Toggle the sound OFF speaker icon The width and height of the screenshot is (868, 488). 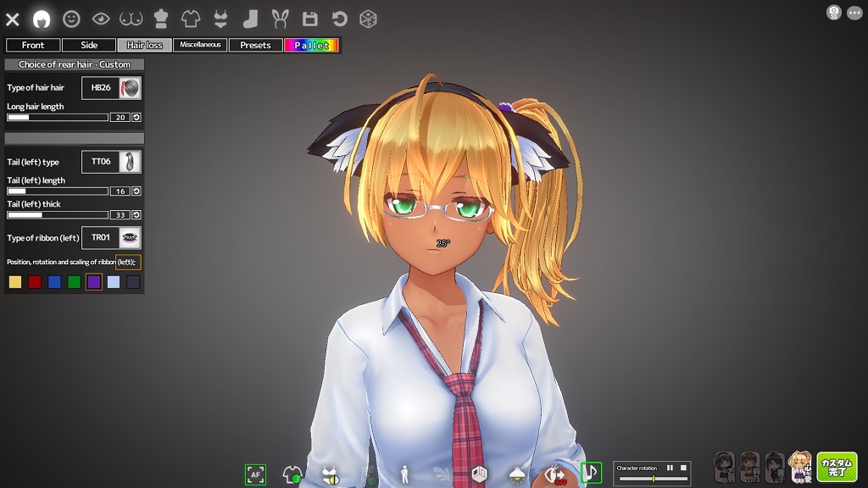[555, 474]
